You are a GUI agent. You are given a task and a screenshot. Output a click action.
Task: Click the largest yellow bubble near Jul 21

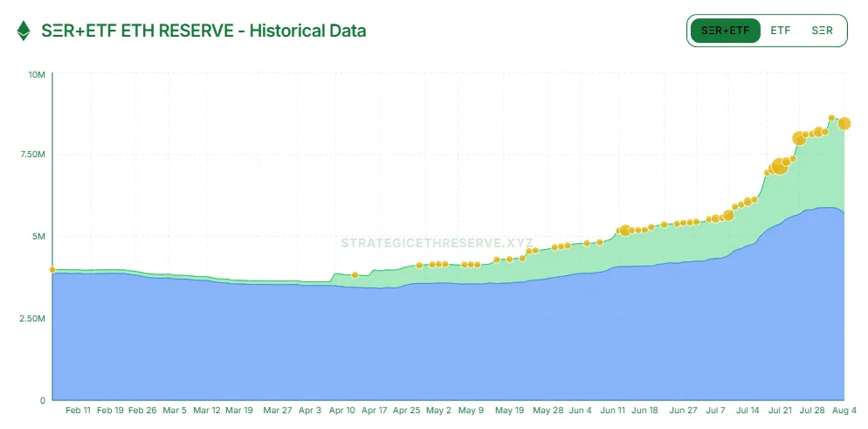(780, 167)
